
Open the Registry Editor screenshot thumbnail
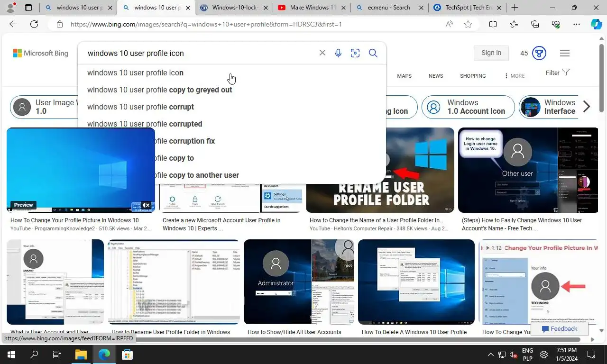tap(174, 282)
